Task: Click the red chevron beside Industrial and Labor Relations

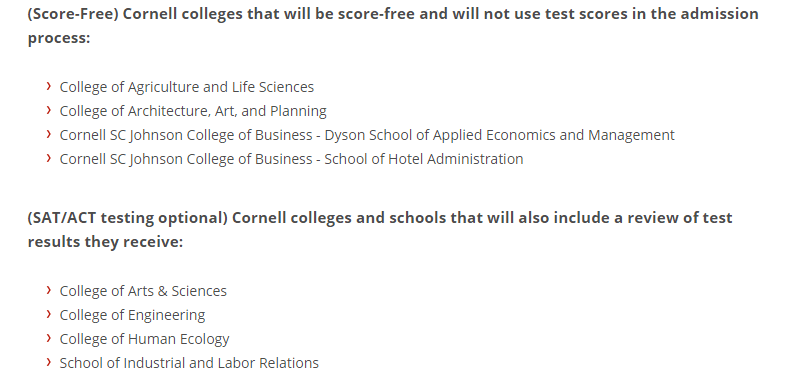Action: 49,362
